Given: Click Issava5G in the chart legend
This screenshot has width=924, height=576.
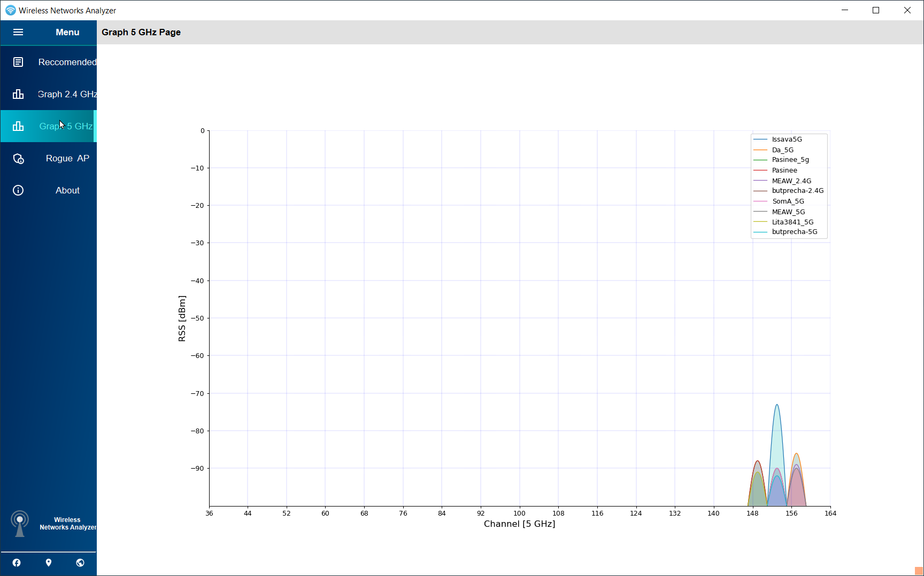Looking at the screenshot, I should (787, 139).
